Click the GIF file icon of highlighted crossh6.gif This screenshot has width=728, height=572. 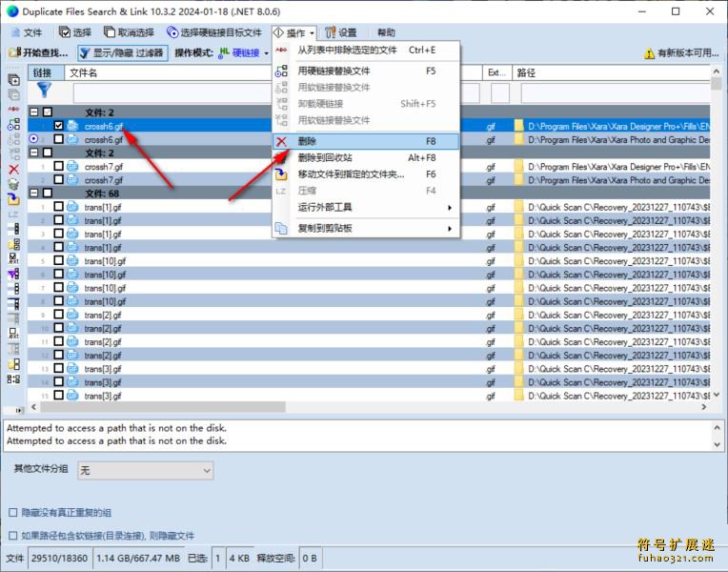coord(72,126)
